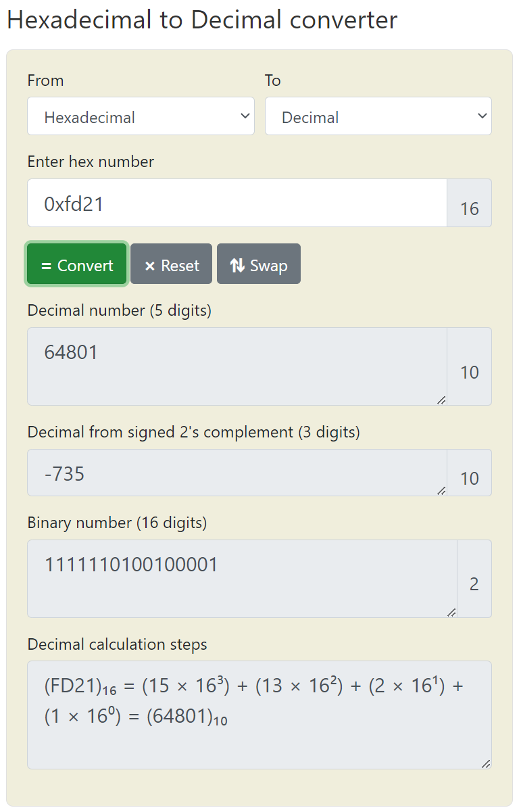Click the hex number input field
521x812 pixels.
pos(237,203)
